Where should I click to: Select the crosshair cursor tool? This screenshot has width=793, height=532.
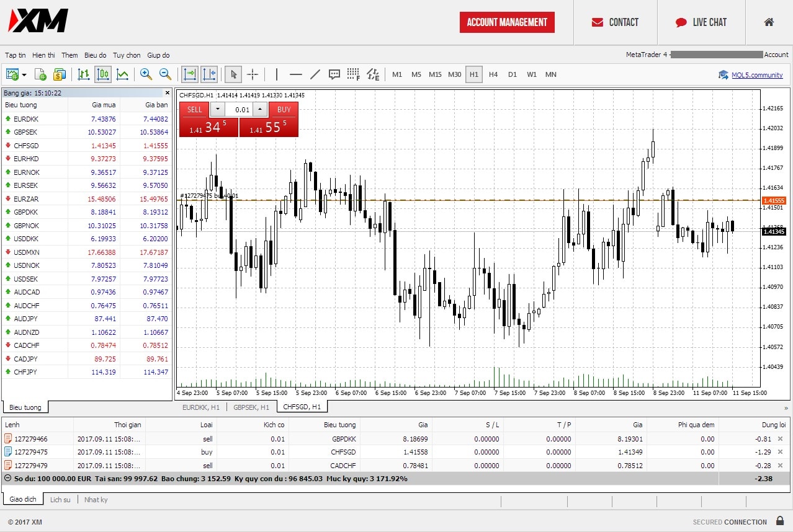click(x=253, y=74)
